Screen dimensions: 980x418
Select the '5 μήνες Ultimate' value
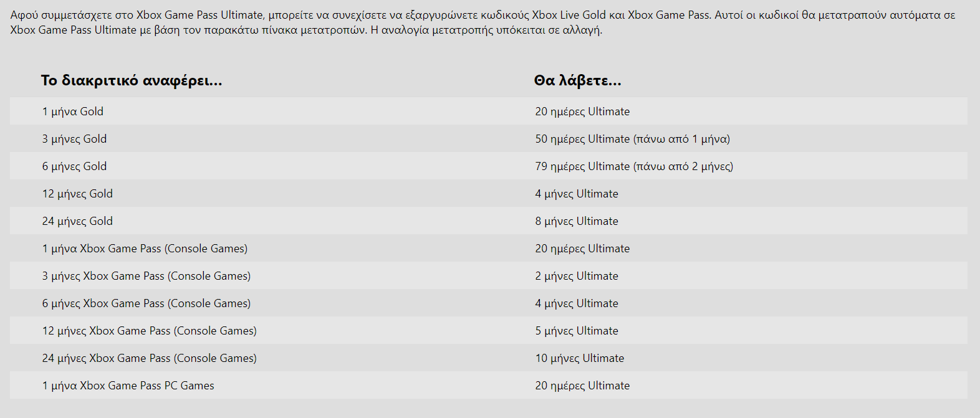pos(577,331)
